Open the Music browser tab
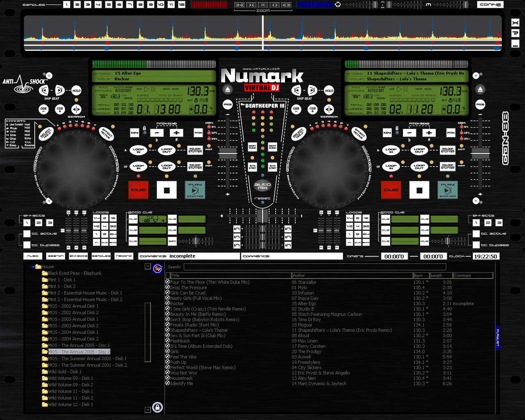This screenshot has width=525, height=420. click(33, 256)
